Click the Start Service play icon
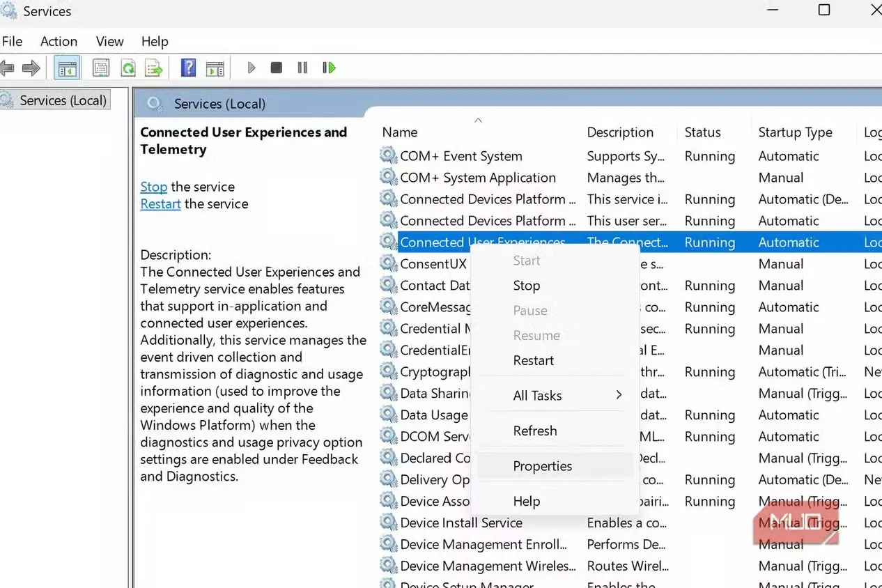882x588 pixels. (x=252, y=68)
